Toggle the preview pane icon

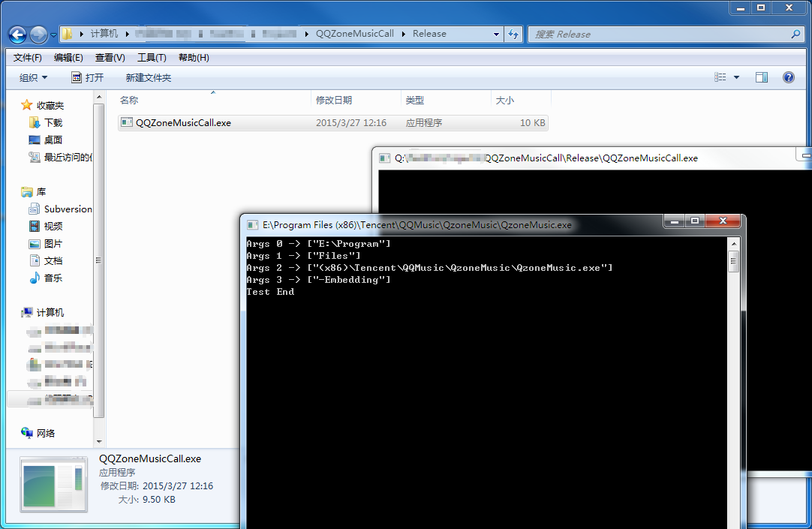[761, 77]
